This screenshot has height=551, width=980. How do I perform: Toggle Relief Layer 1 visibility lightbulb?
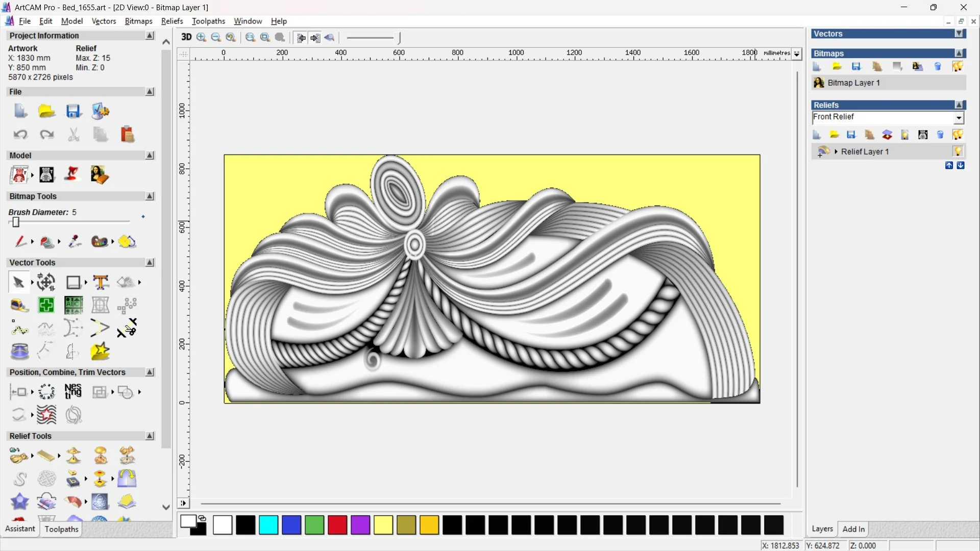pos(958,152)
